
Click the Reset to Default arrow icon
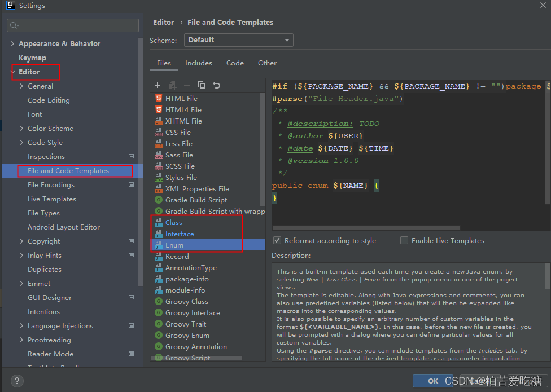tap(217, 85)
